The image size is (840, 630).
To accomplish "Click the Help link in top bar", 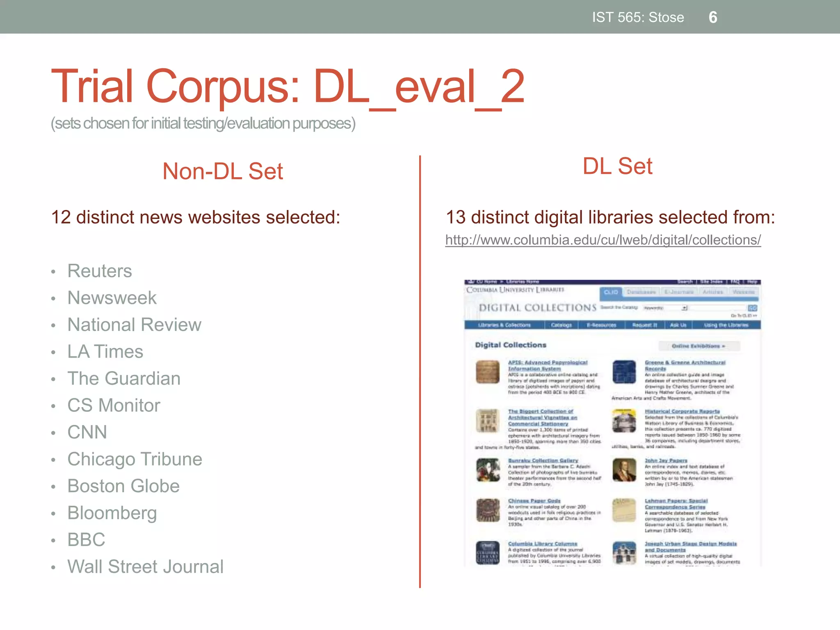I will pos(752,282).
